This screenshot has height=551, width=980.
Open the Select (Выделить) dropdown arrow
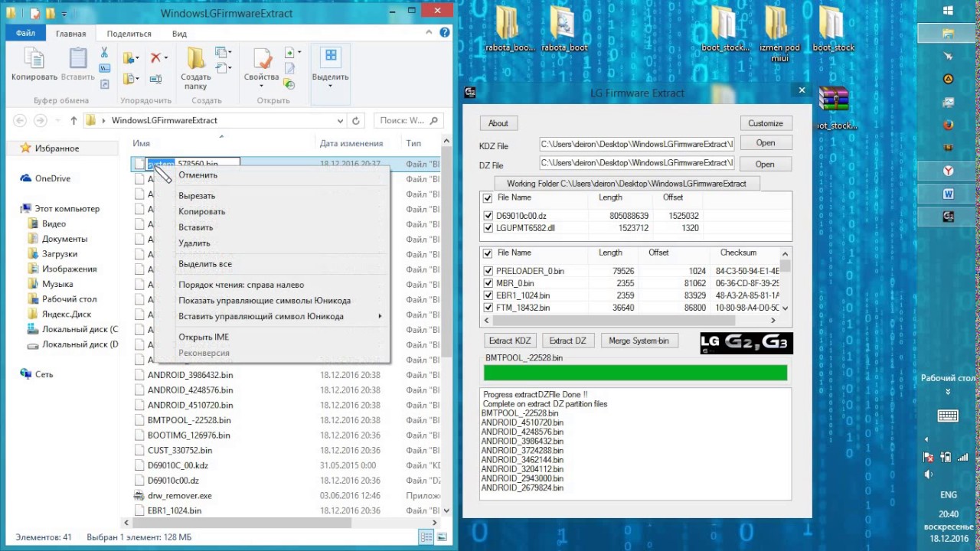pyautogui.click(x=331, y=85)
